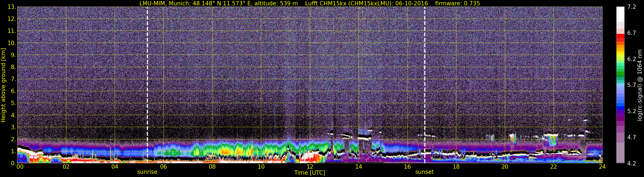Click the colorbar tick value 7.2

tap(632, 7)
